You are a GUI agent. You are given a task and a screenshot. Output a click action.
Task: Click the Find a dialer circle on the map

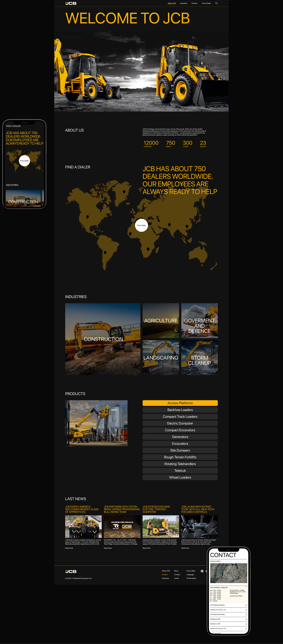pos(142,225)
